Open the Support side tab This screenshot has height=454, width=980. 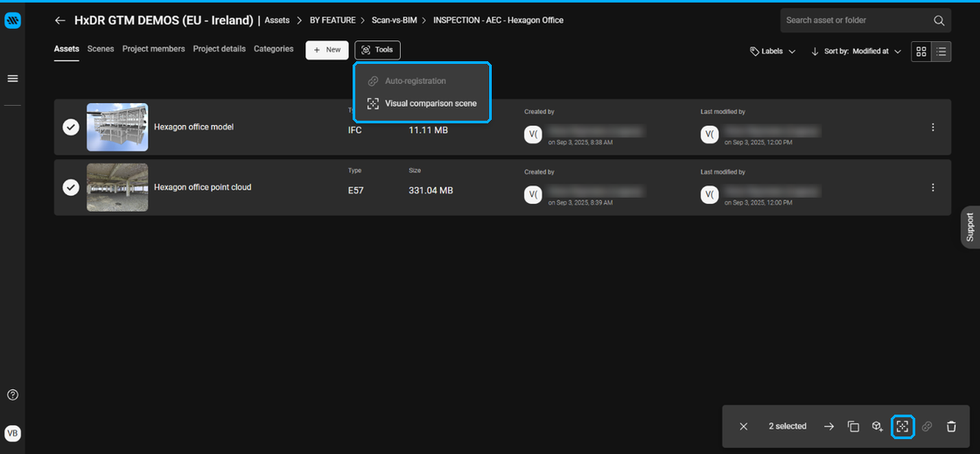click(x=970, y=227)
